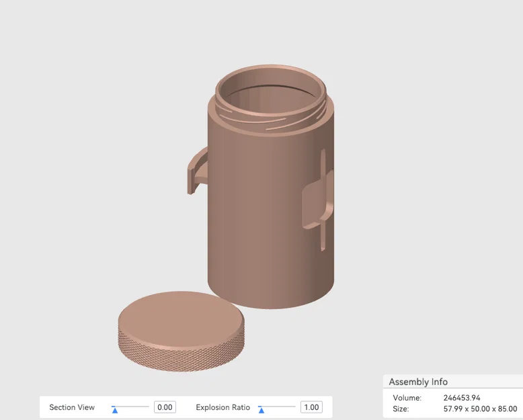523x420 pixels.
Task: Select the hook clip on jar's left side
Action: (x=196, y=170)
